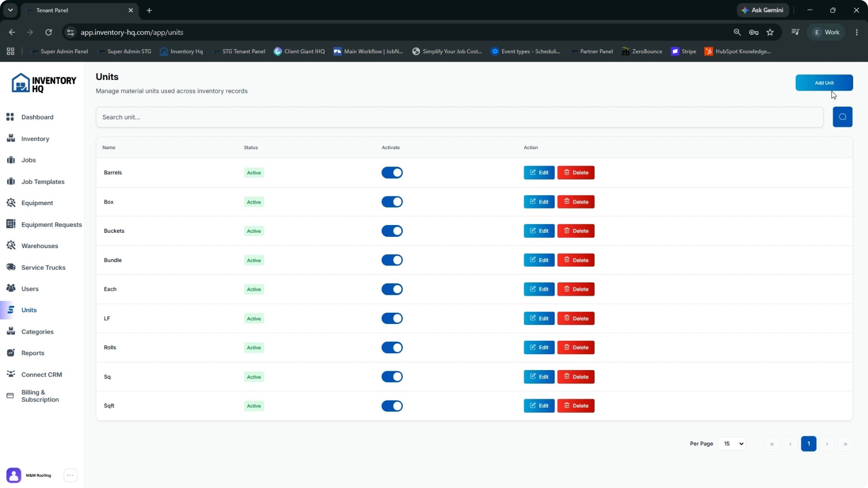Screen dimensions: 868x488
Task: Click the site information icon in address bar
Action: pyautogui.click(x=71, y=32)
